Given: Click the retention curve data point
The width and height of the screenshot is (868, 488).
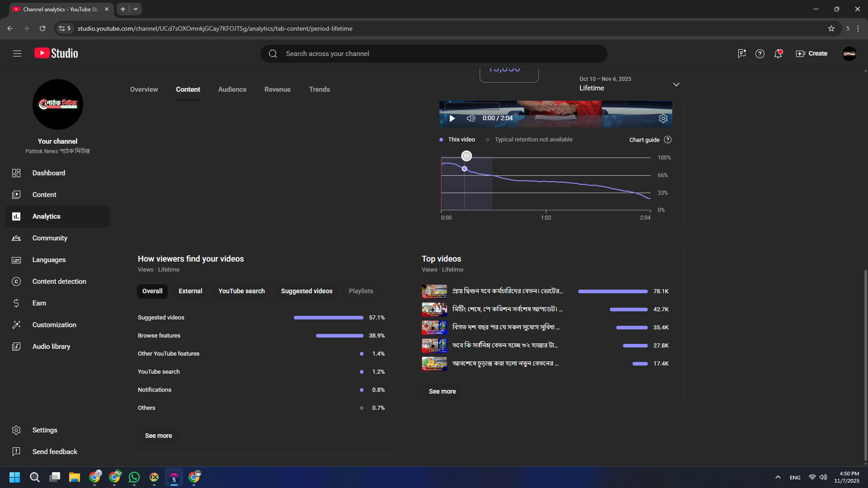Looking at the screenshot, I should click(464, 169).
